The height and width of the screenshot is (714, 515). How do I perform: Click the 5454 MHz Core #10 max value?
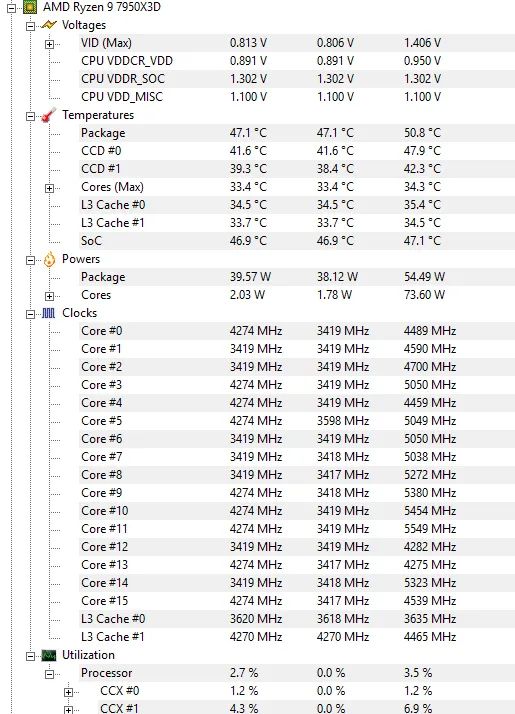pos(430,510)
